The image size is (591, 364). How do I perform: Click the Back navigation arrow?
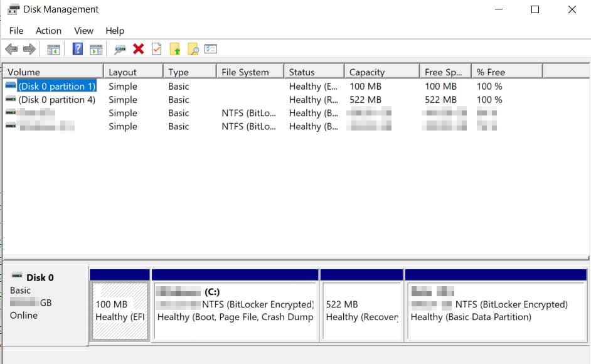(11, 49)
